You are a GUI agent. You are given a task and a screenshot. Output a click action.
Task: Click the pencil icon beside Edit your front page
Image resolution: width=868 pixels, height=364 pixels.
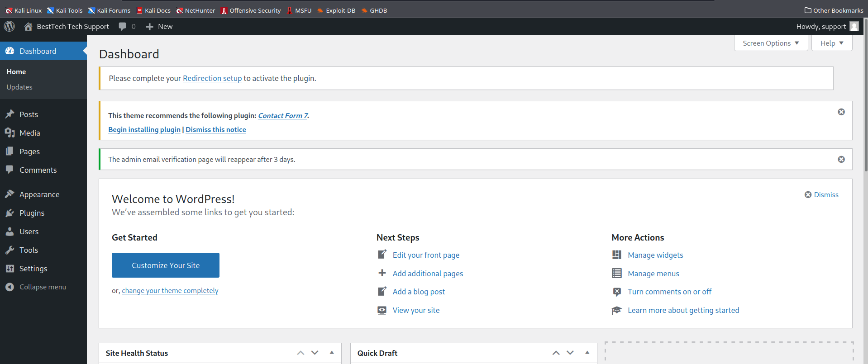pos(382,255)
